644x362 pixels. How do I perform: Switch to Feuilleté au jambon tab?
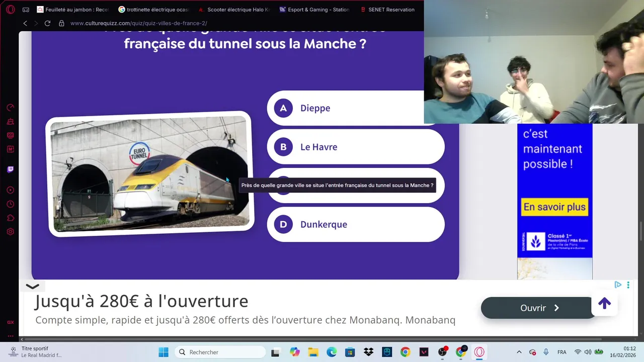coord(72,10)
